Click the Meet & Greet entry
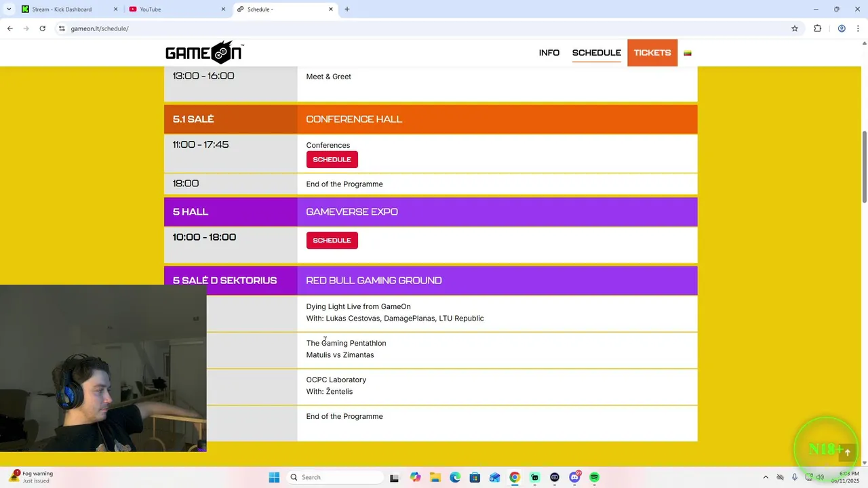This screenshot has width=868, height=488. point(328,77)
